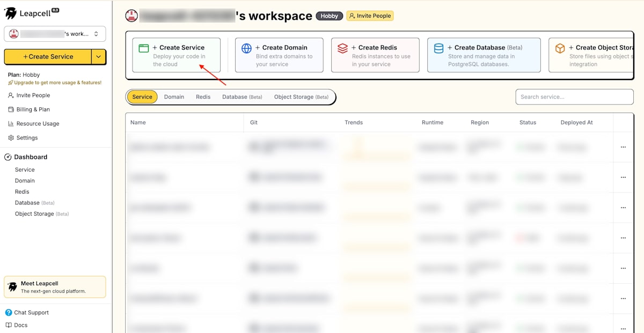Click the red stack icon on Create Redis card
Image resolution: width=644 pixels, height=333 pixels.
(342, 48)
